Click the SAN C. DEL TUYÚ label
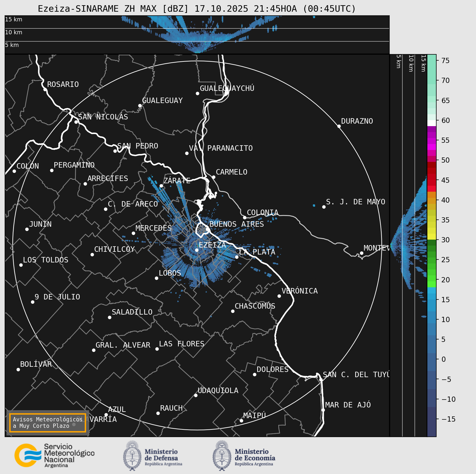Image resolution: width=476 pixels, height=474 pixels. tap(356, 375)
